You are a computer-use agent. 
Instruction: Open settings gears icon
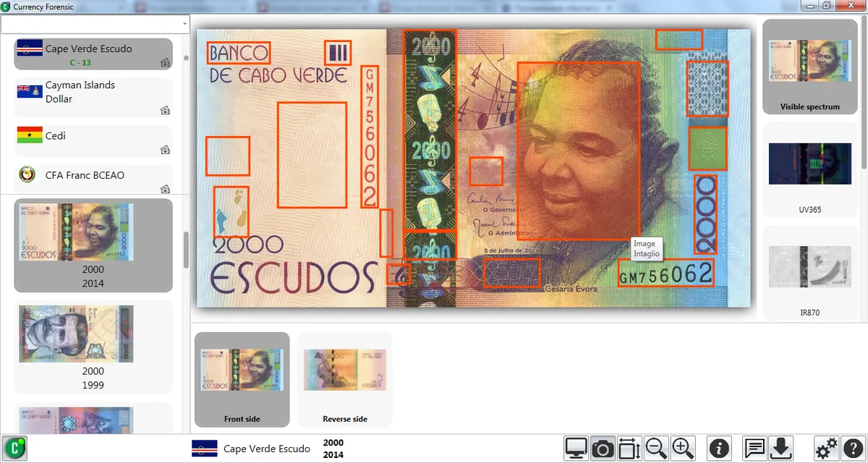pyautogui.click(x=826, y=449)
